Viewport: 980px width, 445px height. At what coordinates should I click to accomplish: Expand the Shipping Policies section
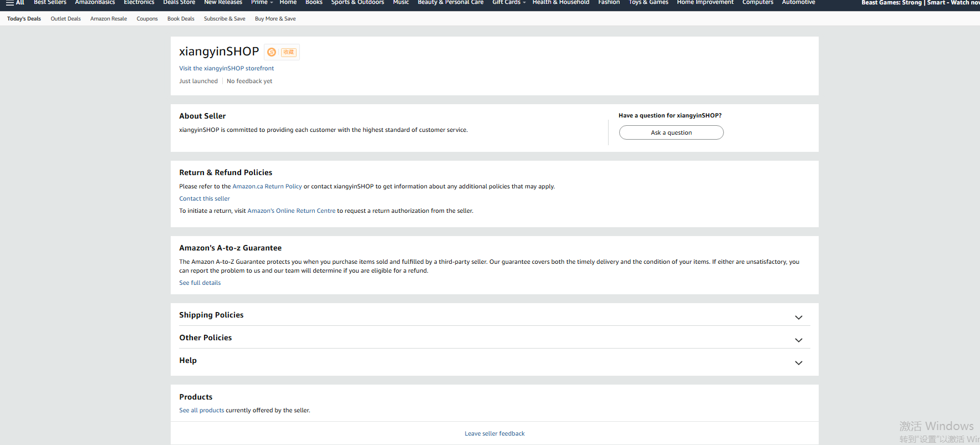pos(494,315)
